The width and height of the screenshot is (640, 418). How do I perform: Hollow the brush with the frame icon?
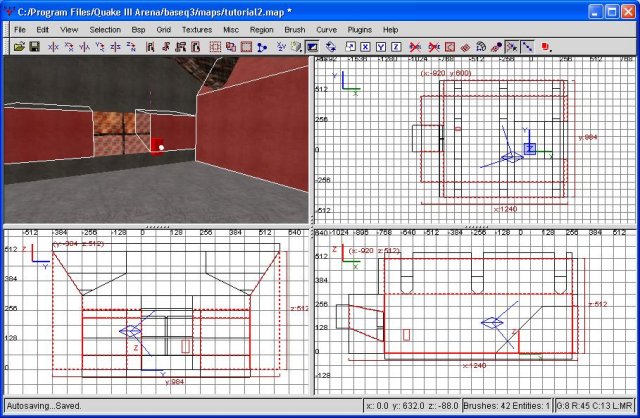point(246,47)
